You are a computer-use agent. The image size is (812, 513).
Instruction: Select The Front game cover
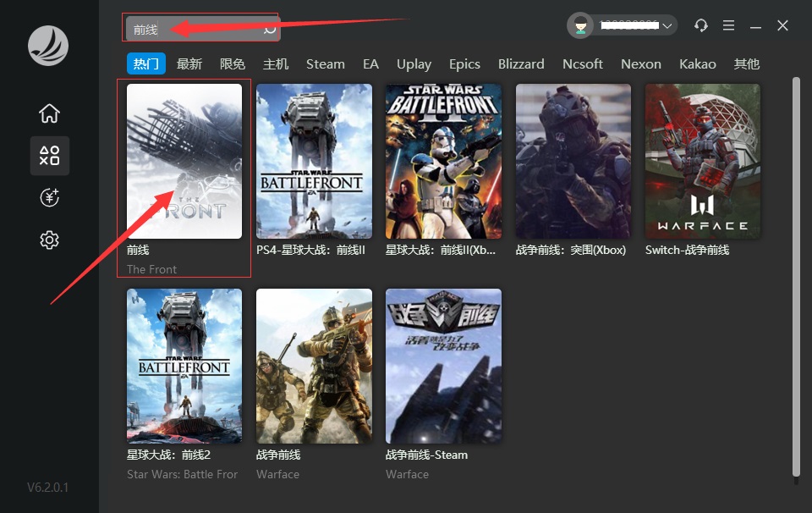[184, 161]
